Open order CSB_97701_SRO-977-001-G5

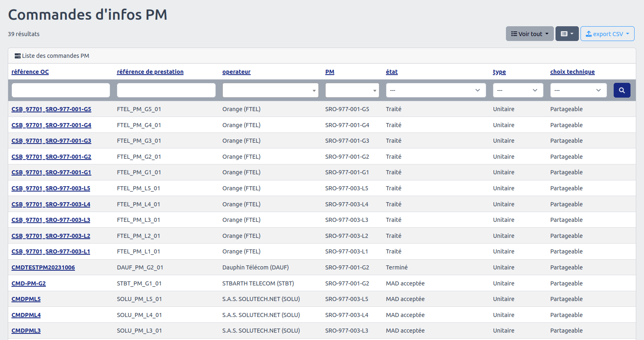point(51,109)
